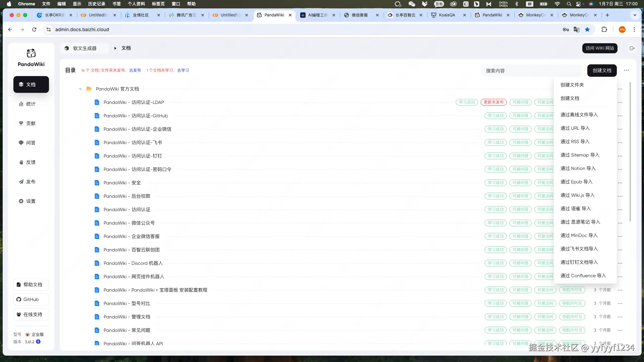Choose 通过 URL 导入

tap(585, 128)
